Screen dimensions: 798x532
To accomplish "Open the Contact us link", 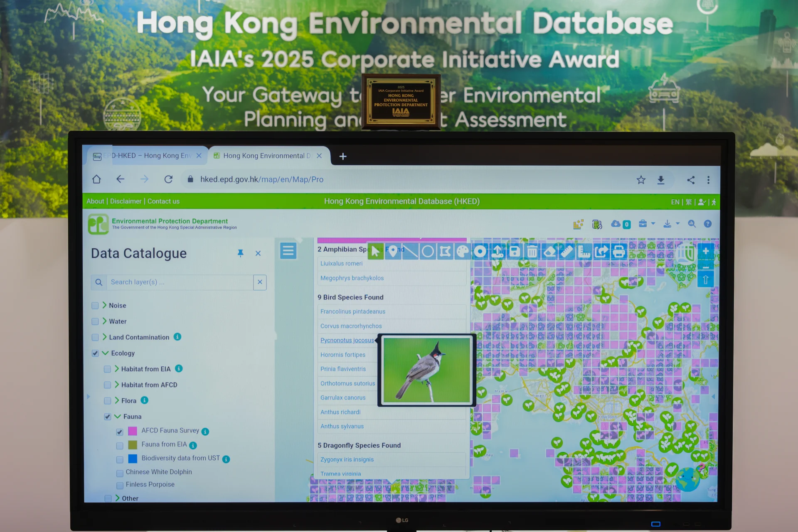I will (x=163, y=201).
